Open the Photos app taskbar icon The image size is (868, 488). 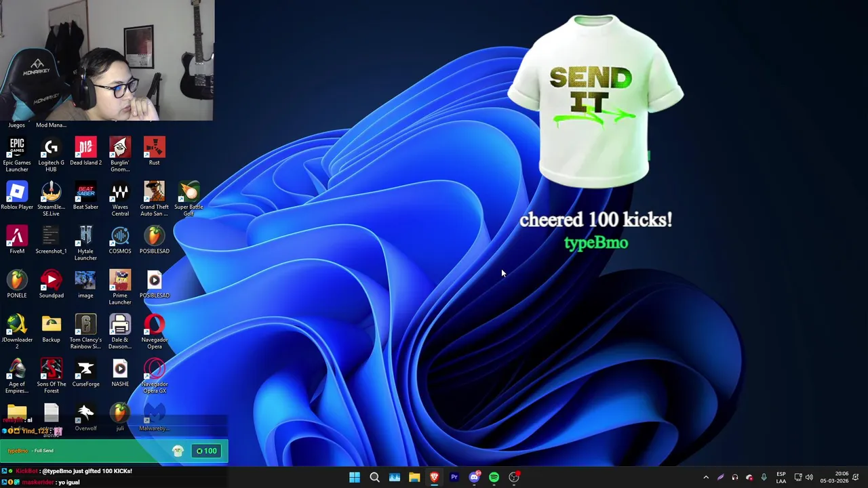tap(395, 477)
